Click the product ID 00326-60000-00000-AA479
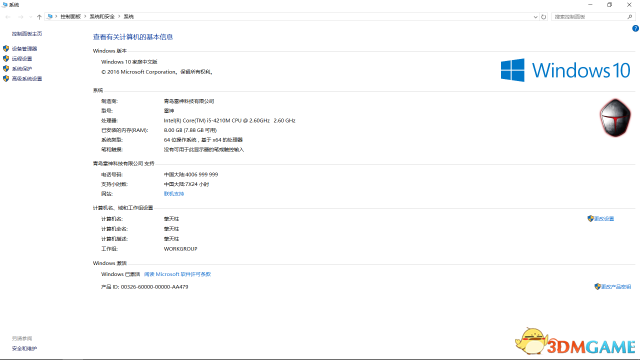 tap(154, 287)
